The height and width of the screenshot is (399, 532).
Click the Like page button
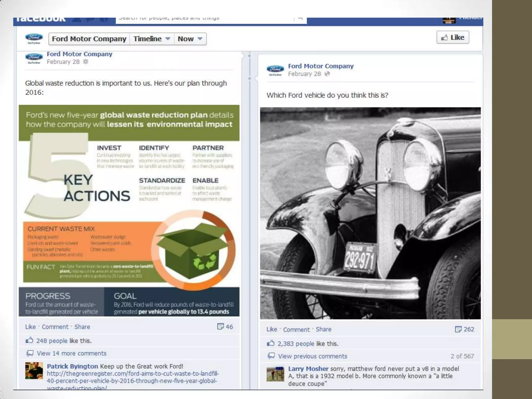[x=453, y=37]
